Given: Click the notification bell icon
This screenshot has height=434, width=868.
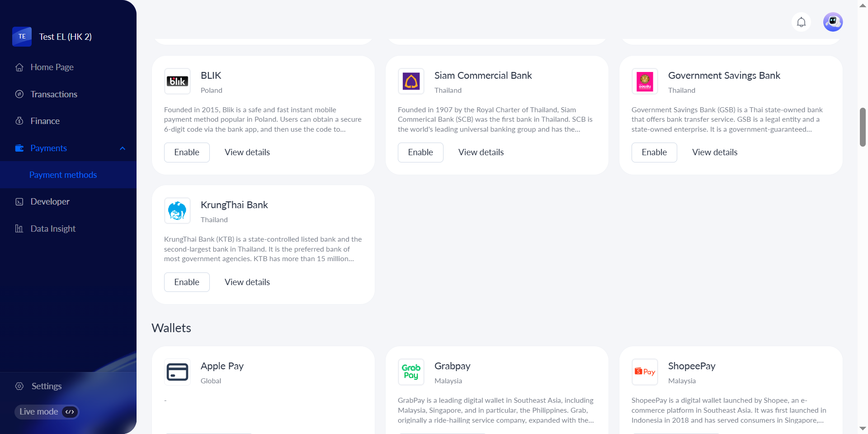Looking at the screenshot, I should pyautogui.click(x=801, y=22).
